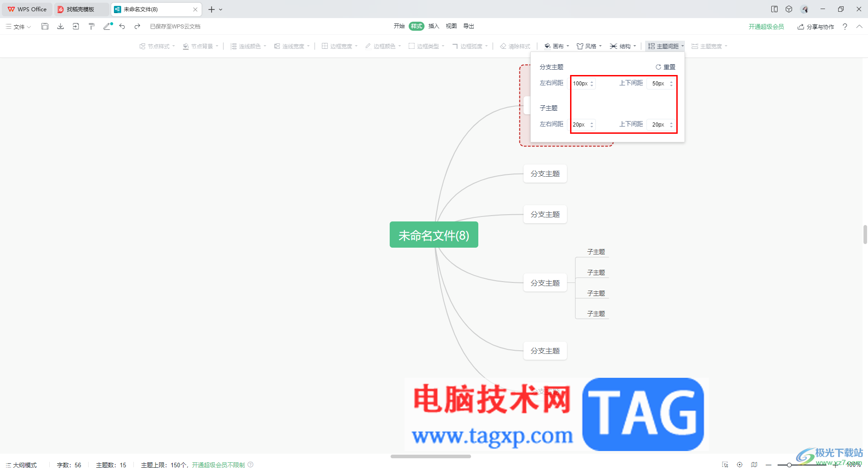Open the help question mark icon

(x=845, y=27)
